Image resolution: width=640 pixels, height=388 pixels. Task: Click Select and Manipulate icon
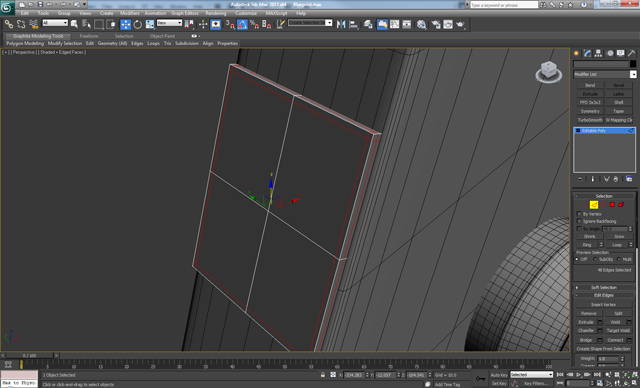tap(203, 24)
